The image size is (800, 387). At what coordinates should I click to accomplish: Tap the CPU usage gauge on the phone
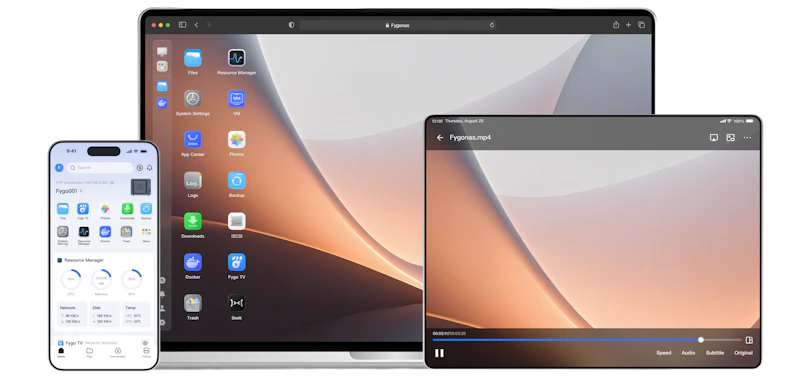click(x=71, y=279)
